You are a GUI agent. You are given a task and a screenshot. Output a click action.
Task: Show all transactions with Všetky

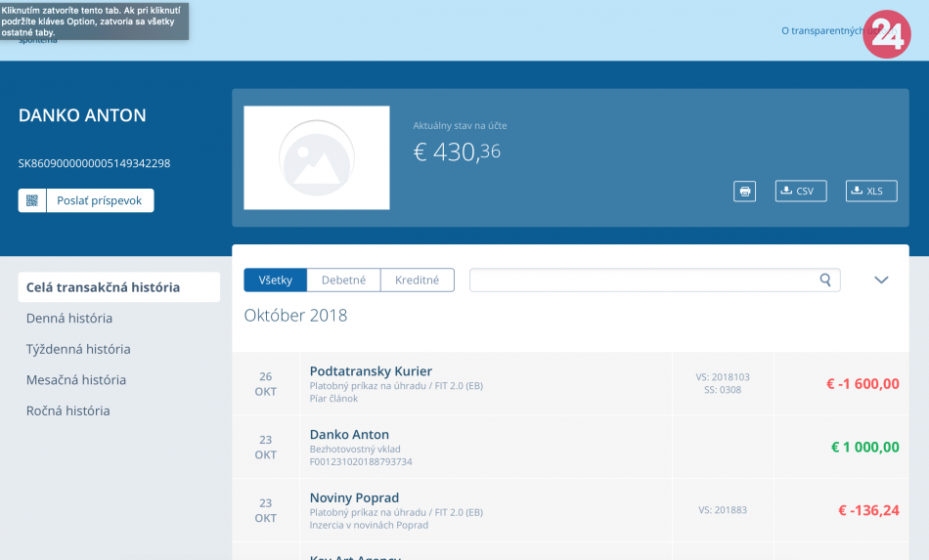tap(276, 280)
